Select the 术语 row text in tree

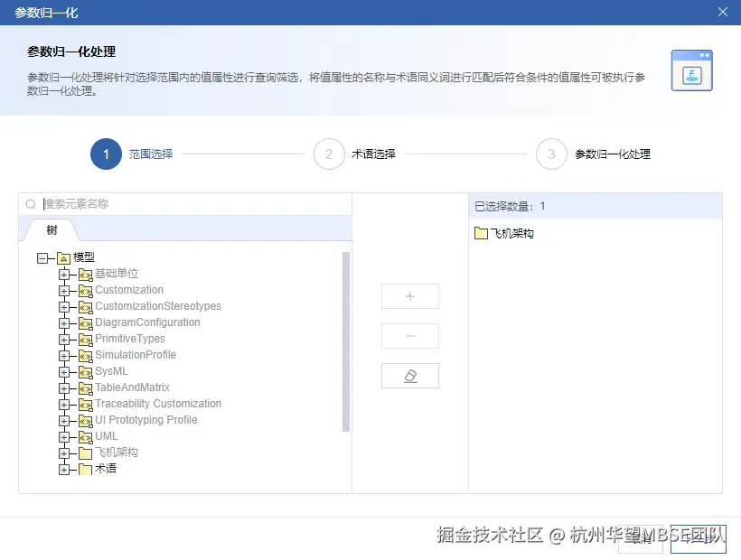[106, 469]
